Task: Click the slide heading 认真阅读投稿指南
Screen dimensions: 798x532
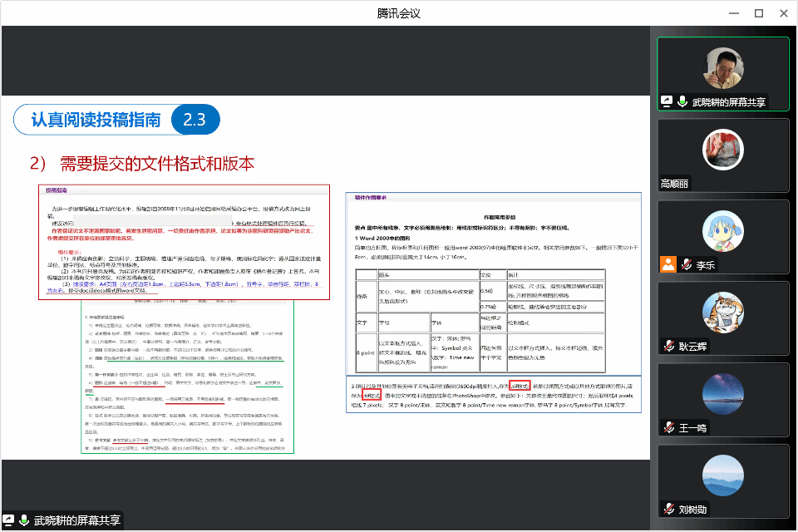Action: click(96, 120)
